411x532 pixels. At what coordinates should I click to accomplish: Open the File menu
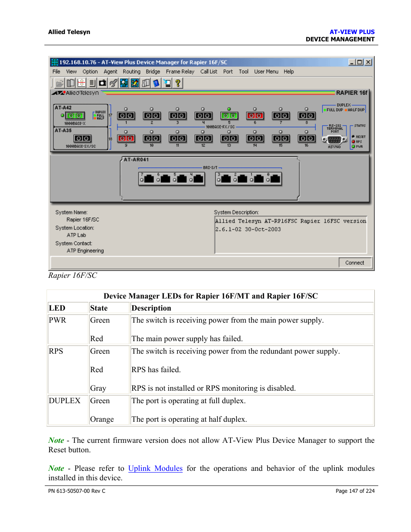(x=56, y=72)
